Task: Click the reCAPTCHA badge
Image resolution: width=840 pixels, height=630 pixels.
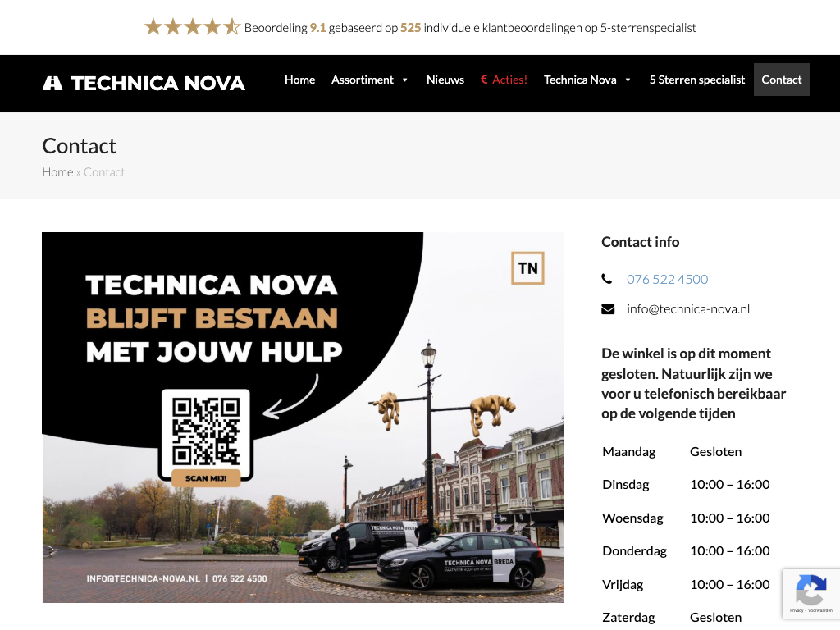Action: click(x=811, y=594)
